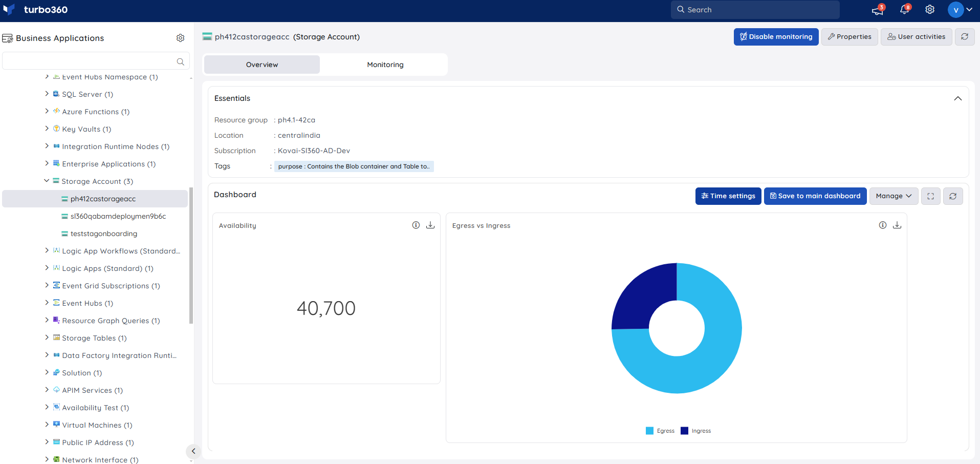The image size is (980, 464).
Task: Download the Egress vs Ingress chart
Action: [x=897, y=225]
